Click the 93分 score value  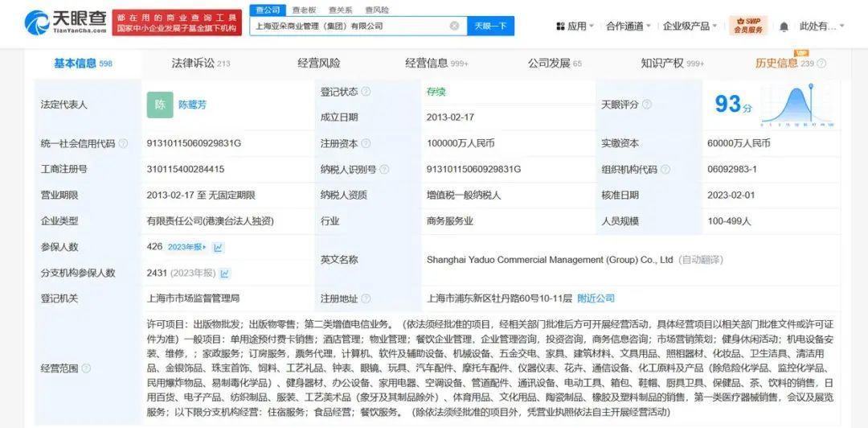point(734,105)
